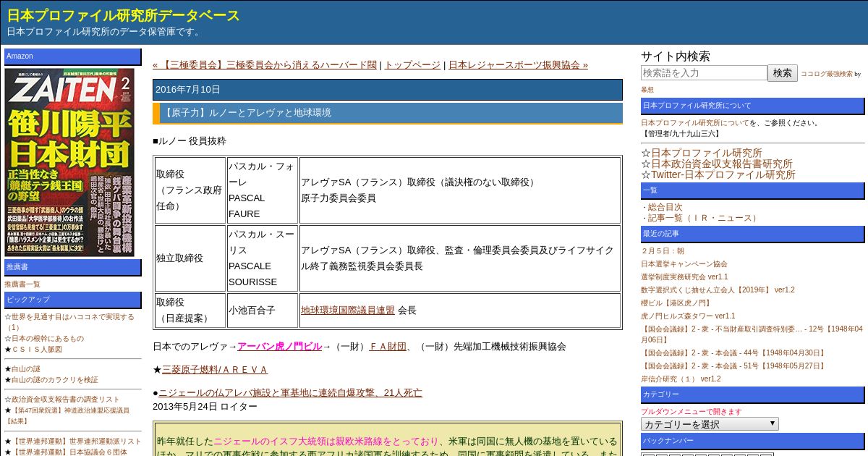Open 世界を見通す目はハコユネで実現する link

[69, 321]
